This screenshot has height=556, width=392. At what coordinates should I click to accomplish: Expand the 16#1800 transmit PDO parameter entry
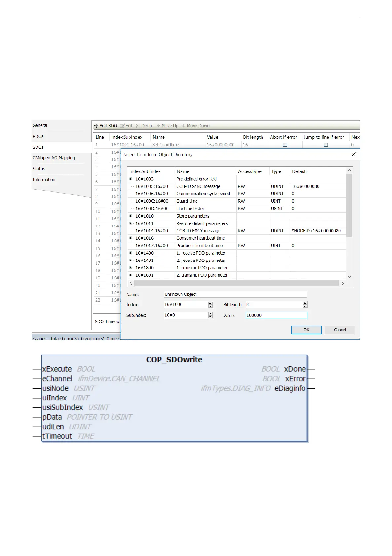(131, 268)
